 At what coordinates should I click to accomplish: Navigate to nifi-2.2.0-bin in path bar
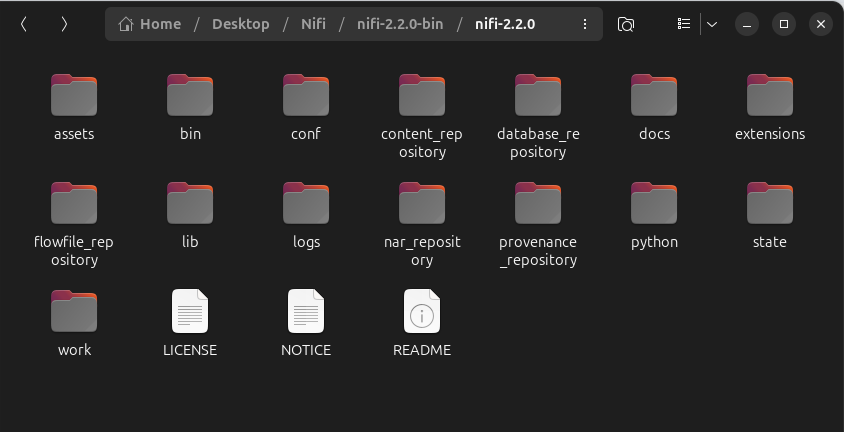pyautogui.click(x=400, y=24)
